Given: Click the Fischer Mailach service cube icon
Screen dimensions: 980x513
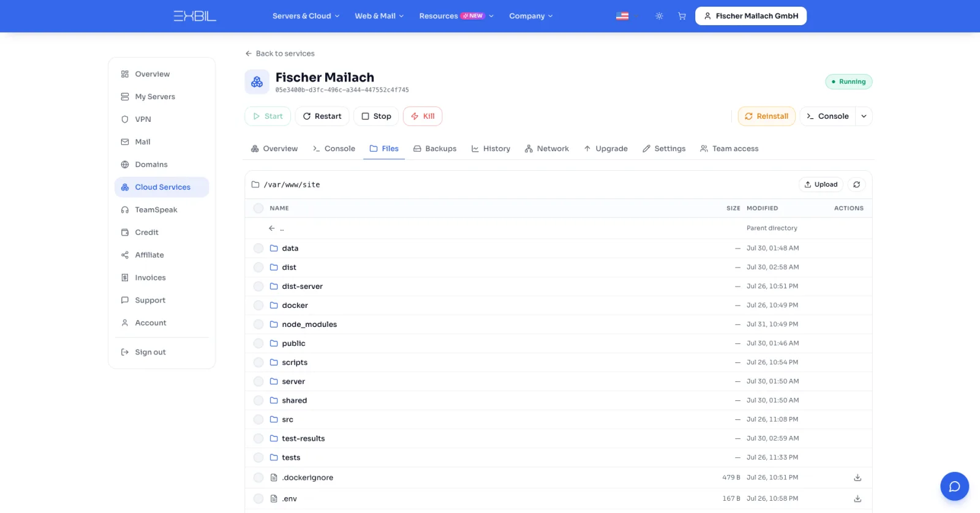Looking at the screenshot, I should (257, 82).
